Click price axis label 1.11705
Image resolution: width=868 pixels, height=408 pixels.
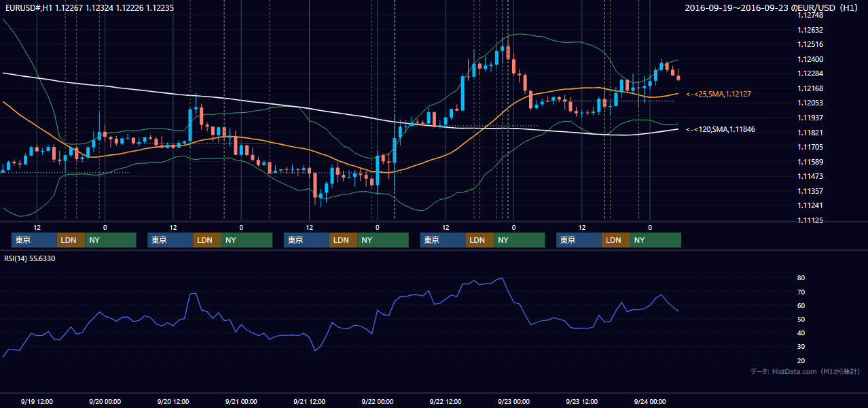[x=811, y=147]
